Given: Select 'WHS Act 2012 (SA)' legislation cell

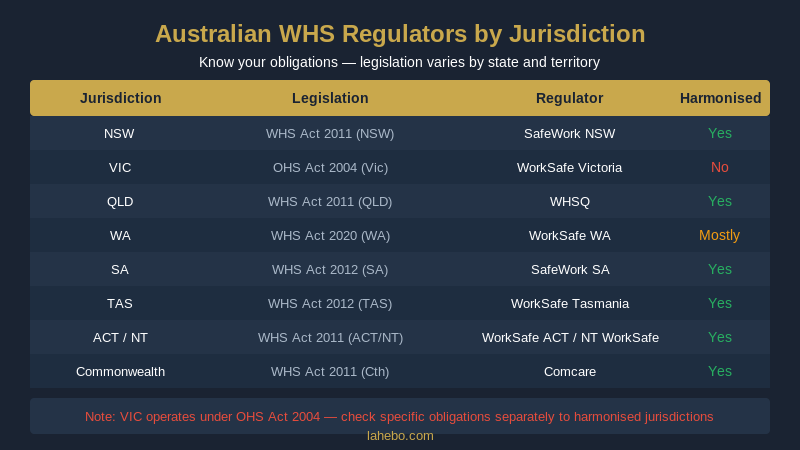Looking at the screenshot, I should (x=330, y=269).
